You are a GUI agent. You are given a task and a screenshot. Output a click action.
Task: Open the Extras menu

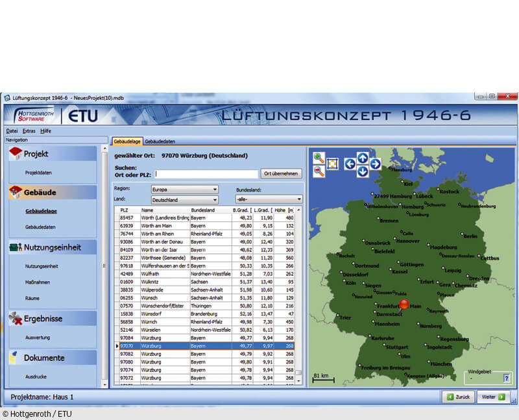tap(29, 131)
